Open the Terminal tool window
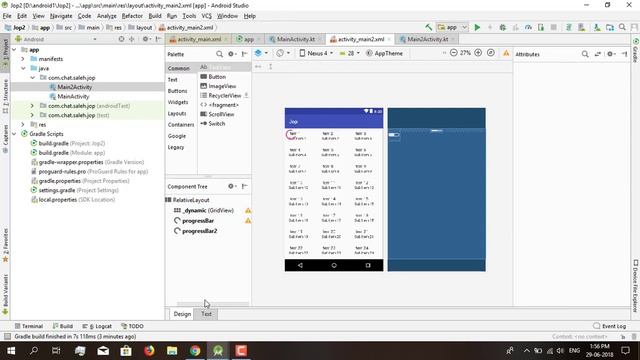The image size is (640, 360). click(29, 326)
